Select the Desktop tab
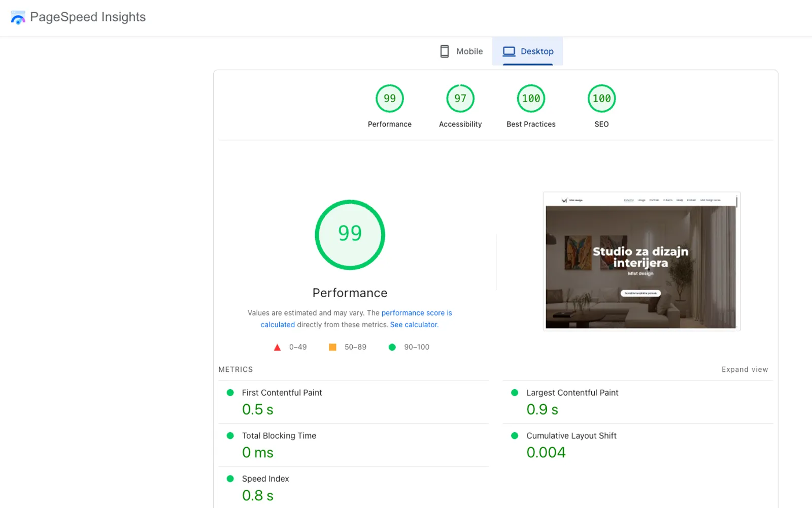812x508 pixels. pyautogui.click(x=528, y=51)
